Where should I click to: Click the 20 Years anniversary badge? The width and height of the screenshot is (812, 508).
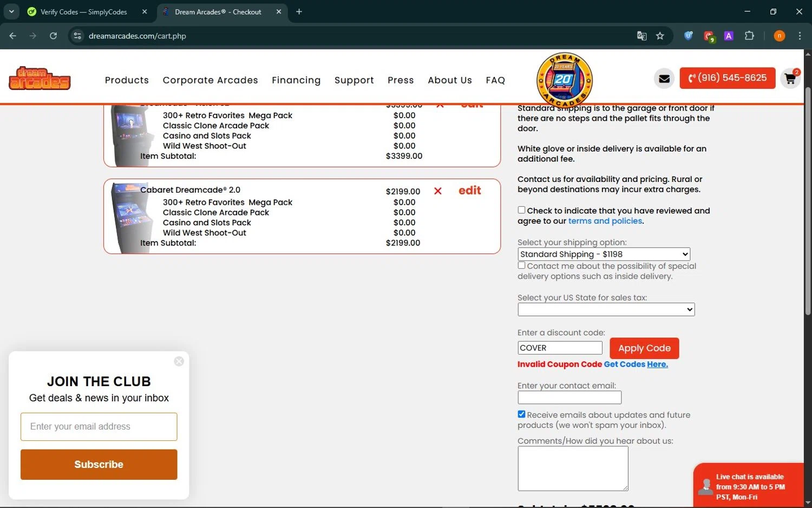(564, 80)
